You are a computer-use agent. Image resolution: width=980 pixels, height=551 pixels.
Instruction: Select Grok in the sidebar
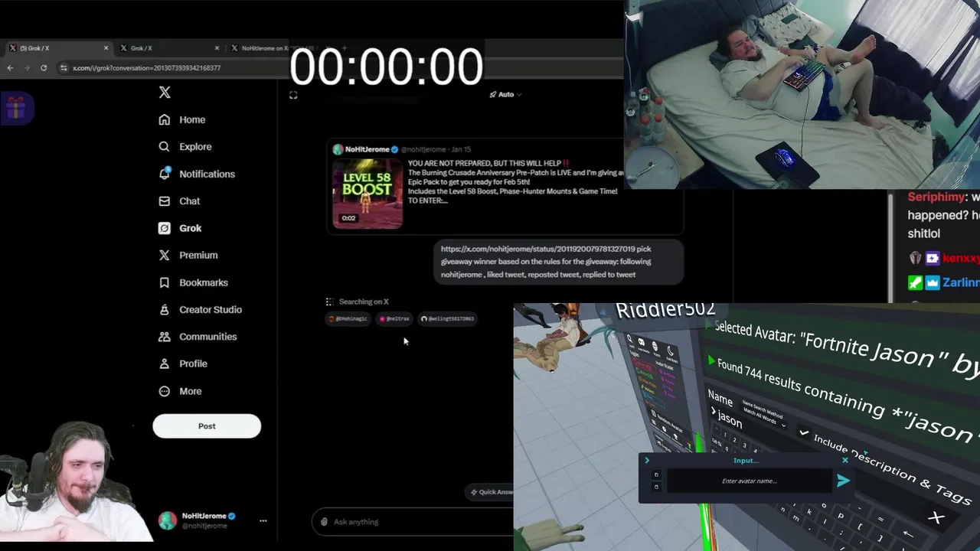[180, 228]
